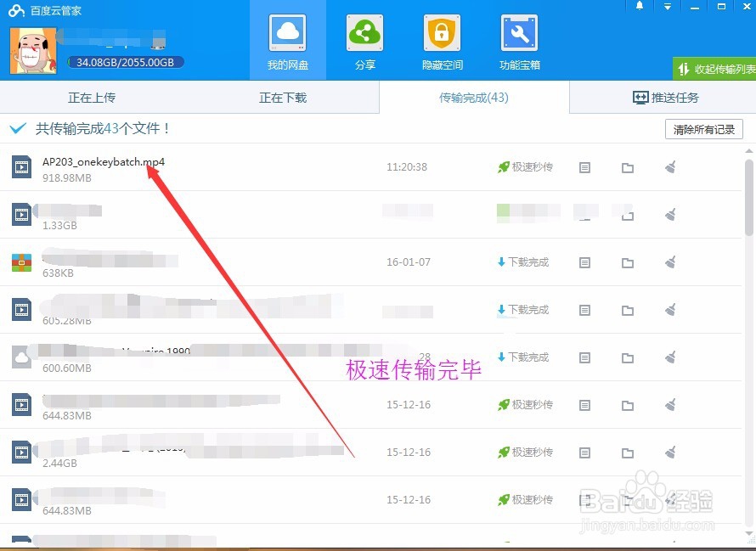Click 极速秒传 status of the 2.44GB file
This screenshot has height=551, width=756.
(x=525, y=453)
